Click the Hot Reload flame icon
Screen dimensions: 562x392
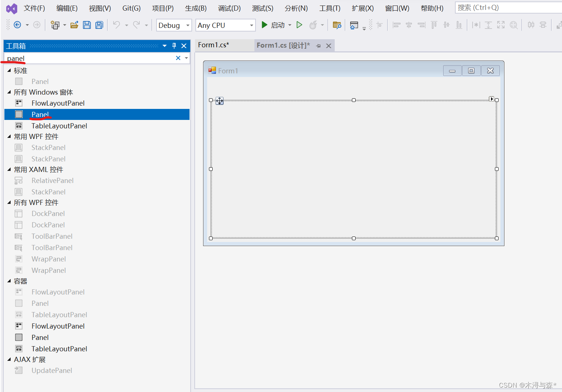point(314,25)
